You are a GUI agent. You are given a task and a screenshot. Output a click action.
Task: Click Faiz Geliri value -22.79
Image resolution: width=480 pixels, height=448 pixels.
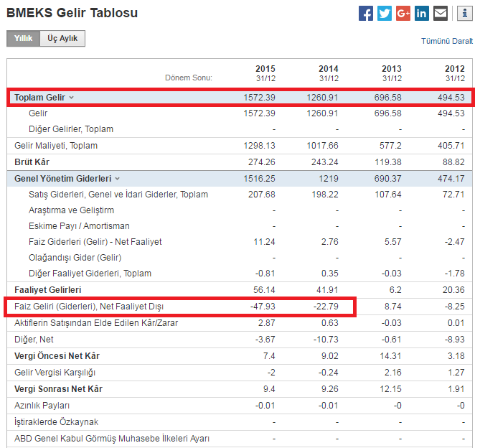coord(326,307)
